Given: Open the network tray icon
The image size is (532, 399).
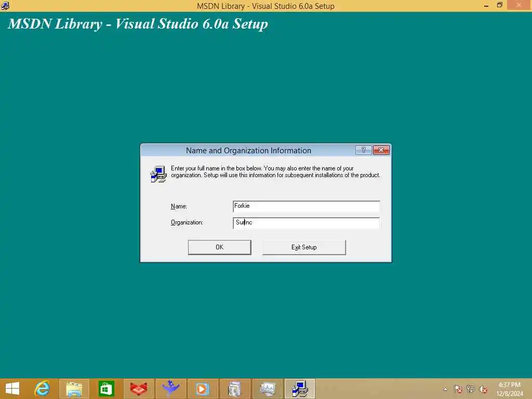Looking at the screenshot, I should (471, 389).
